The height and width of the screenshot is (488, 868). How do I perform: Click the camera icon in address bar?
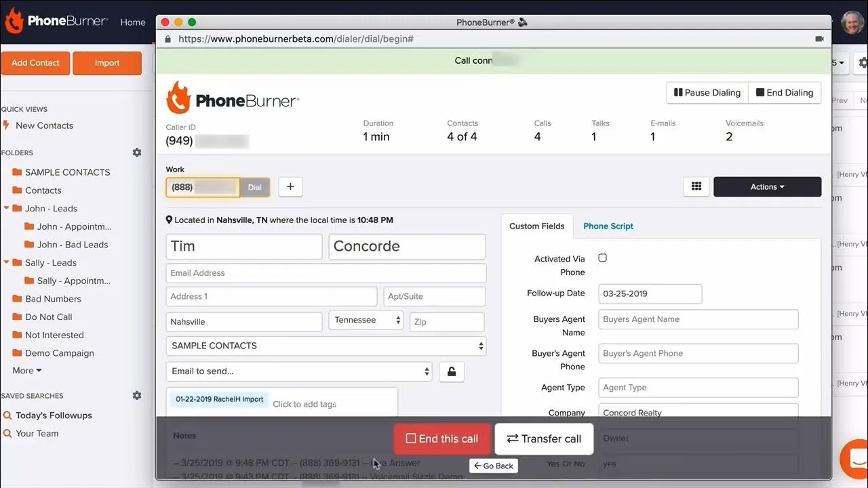(x=819, y=39)
